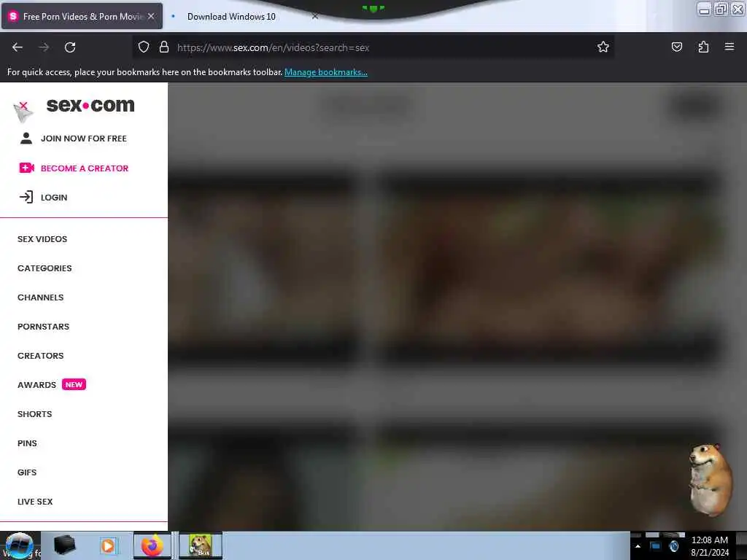Image resolution: width=747 pixels, height=560 pixels.
Task: Switch to Download Windows 10 tab
Action: pos(231,17)
